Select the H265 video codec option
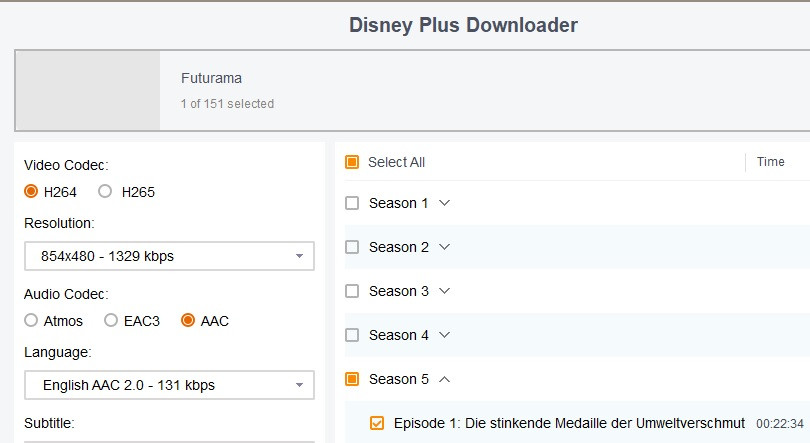The width and height of the screenshot is (810, 443). (x=105, y=192)
